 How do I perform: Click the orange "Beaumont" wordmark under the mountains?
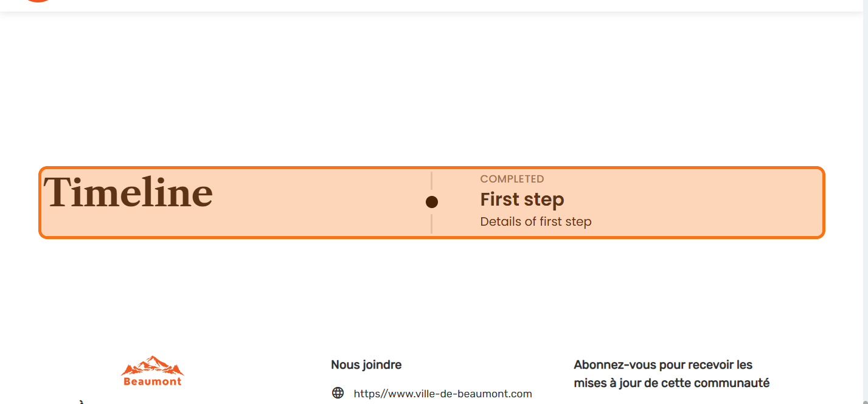(152, 381)
